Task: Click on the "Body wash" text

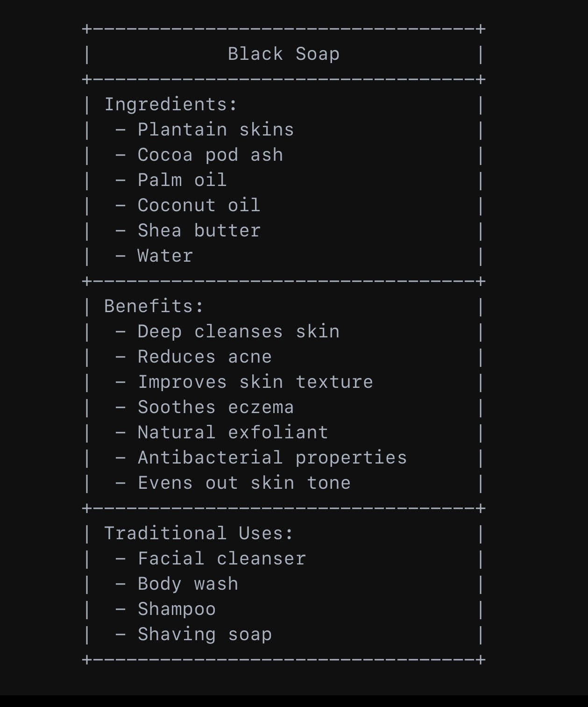Action: coord(188,584)
